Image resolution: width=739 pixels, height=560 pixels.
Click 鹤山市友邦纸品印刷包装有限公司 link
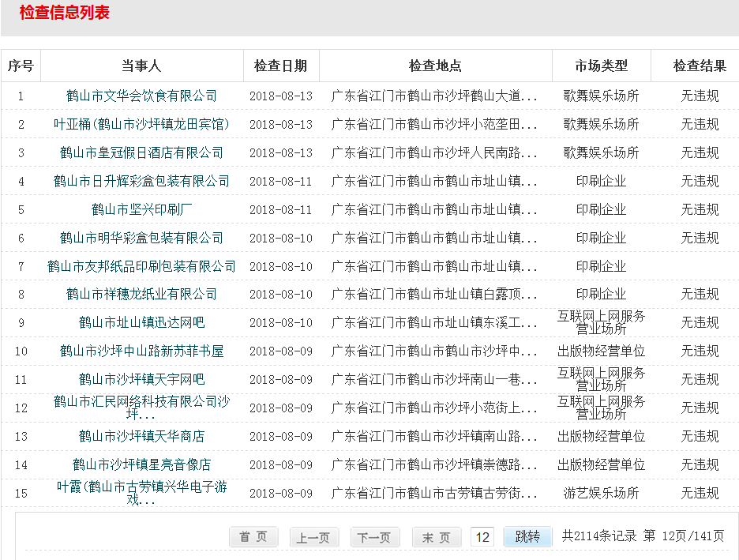[141, 267]
